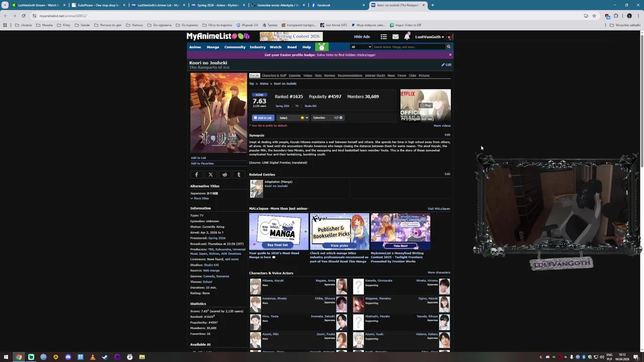Close the Easter profile badge banner

pos(450,55)
